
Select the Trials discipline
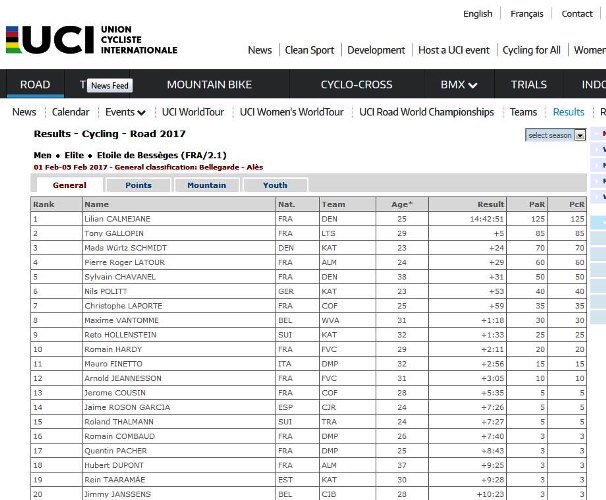(528, 85)
